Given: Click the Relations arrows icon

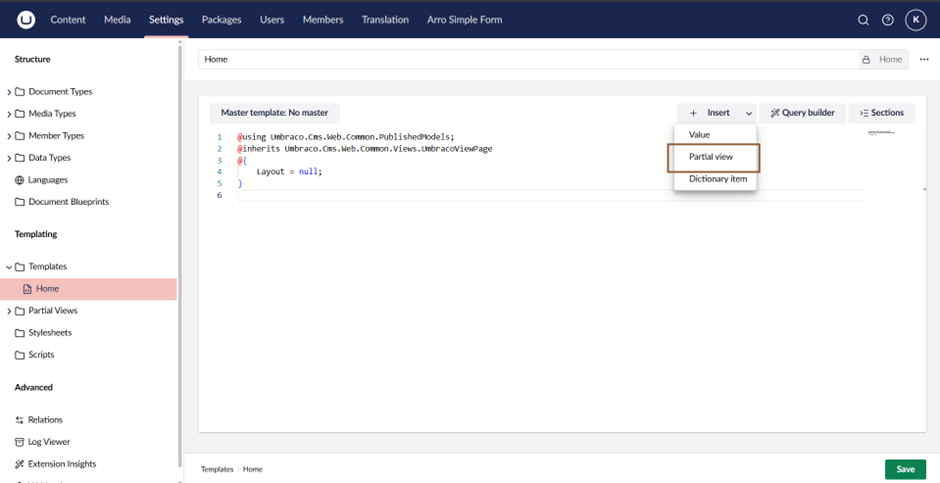Looking at the screenshot, I should [19, 420].
